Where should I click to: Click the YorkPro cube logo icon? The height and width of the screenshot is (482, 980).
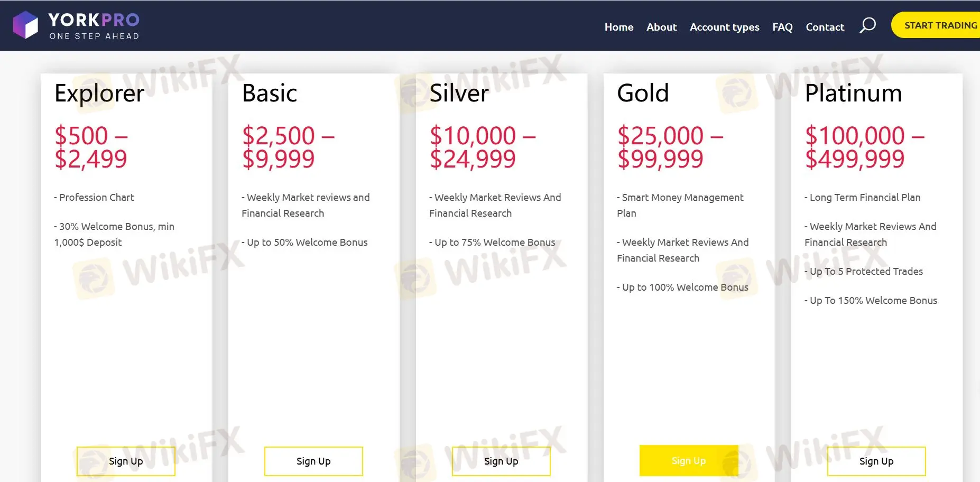(25, 25)
